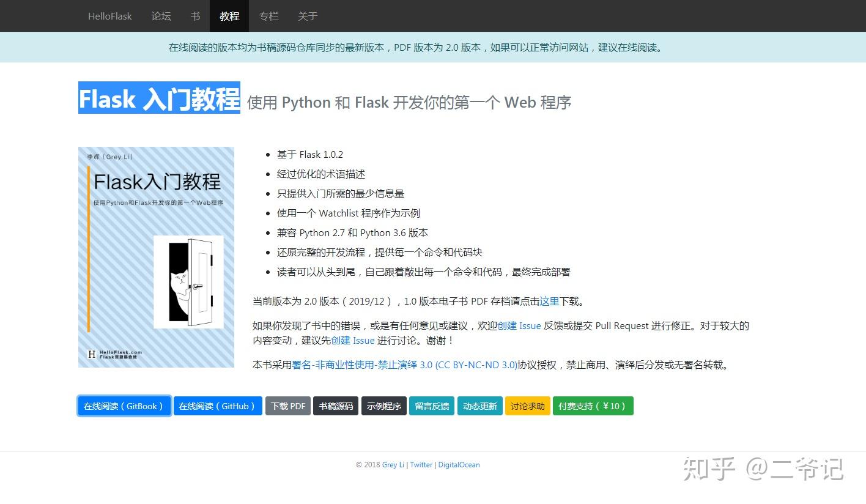
Task: Click the 留言反馈 button
Action: point(432,406)
